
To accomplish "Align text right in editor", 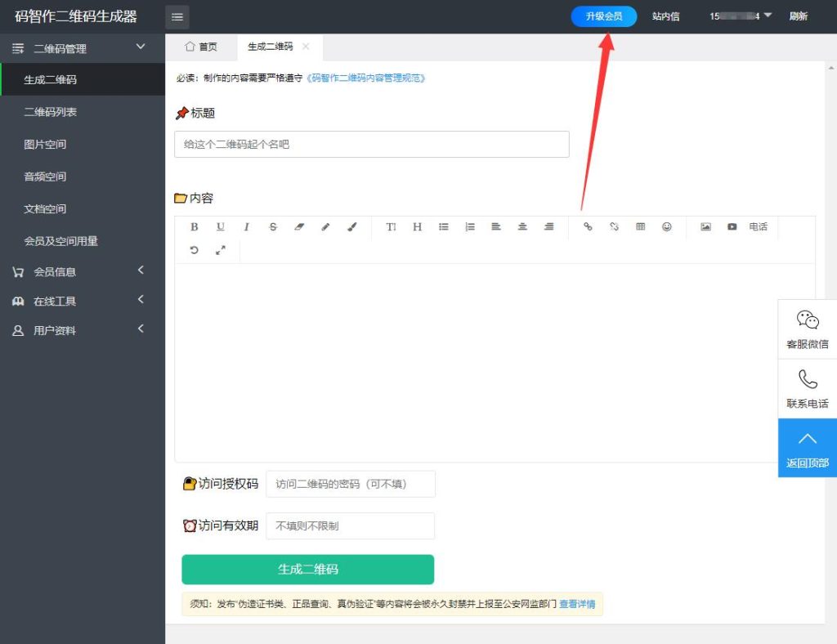I will coord(548,226).
